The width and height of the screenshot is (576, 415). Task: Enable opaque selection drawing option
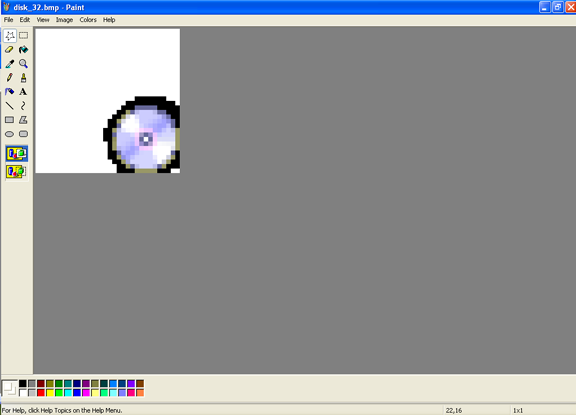coord(17,154)
